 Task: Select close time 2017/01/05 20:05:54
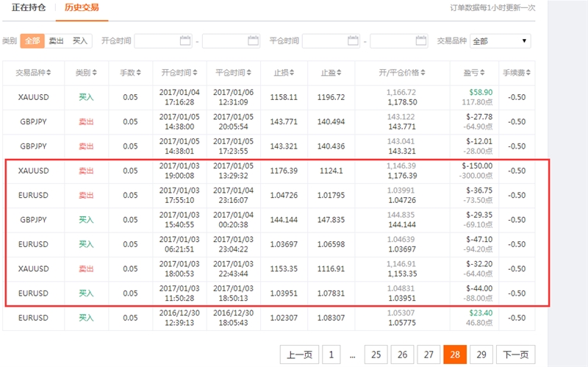pyautogui.click(x=233, y=121)
